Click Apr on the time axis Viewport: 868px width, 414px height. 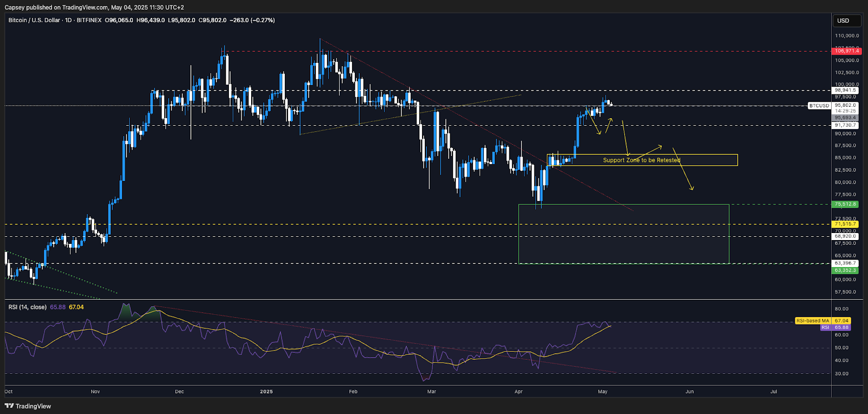519,391
